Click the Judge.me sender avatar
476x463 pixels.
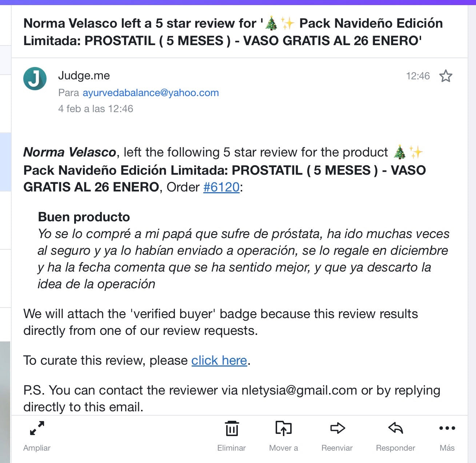pyautogui.click(x=35, y=79)
